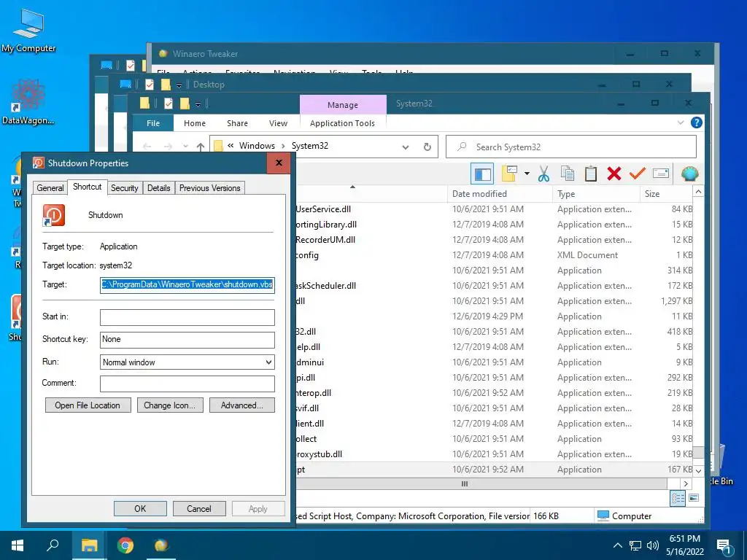Click the taskbar search magnifier
This screenshot has height=560, width=747.
(53, 545)
